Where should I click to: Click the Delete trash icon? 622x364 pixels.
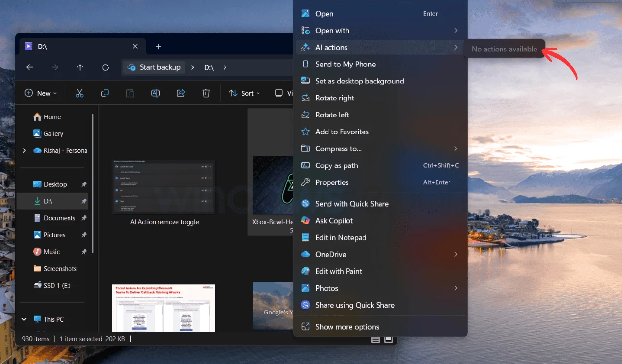[x=206, y=93]
